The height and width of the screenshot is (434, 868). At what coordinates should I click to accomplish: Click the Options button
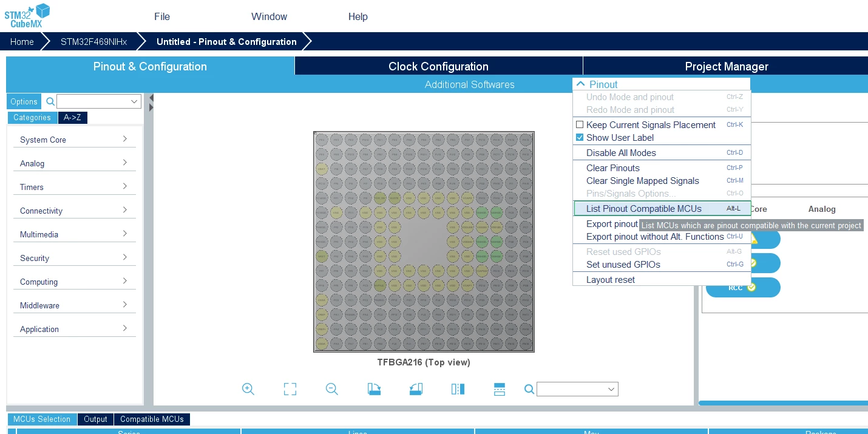tap(24, 101)
